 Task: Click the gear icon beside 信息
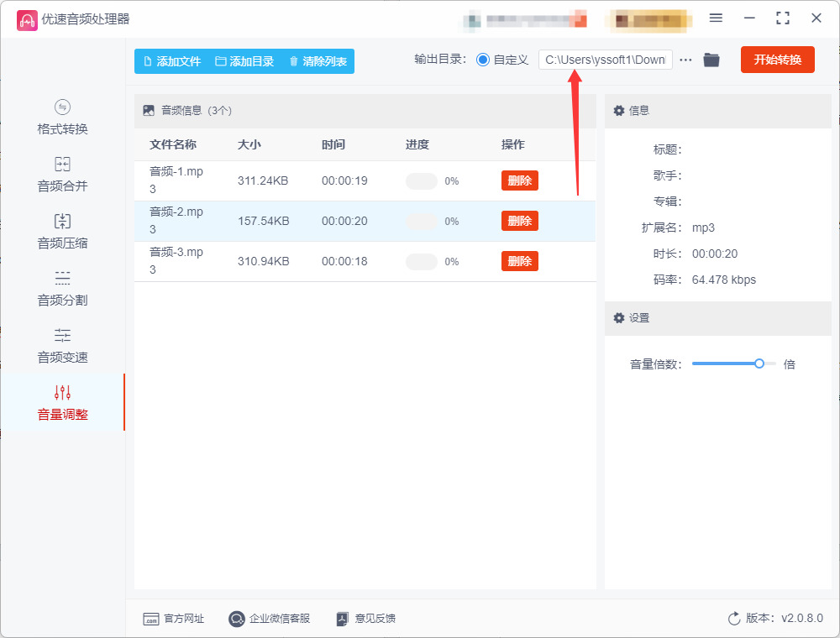[x=619, y=110]
